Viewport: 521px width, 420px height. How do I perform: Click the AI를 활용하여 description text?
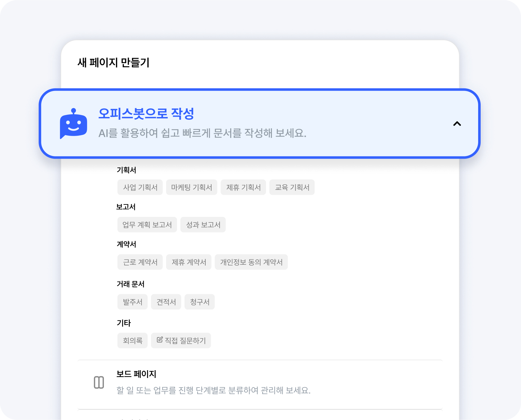(203, 133)
